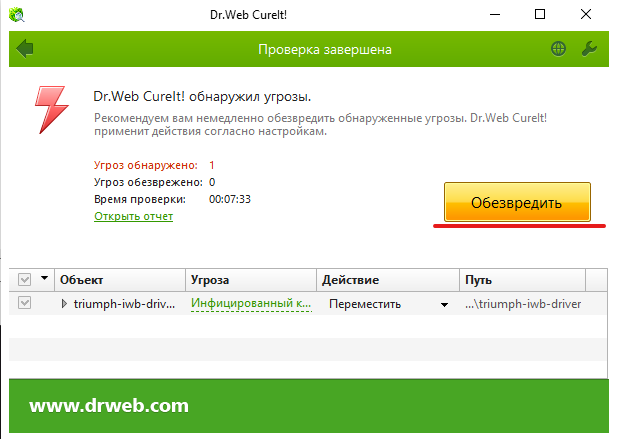This screenshot has height=439, width=617.
Task: Close the Dr.Web CureIt! window
Action: tap(586, 15)
